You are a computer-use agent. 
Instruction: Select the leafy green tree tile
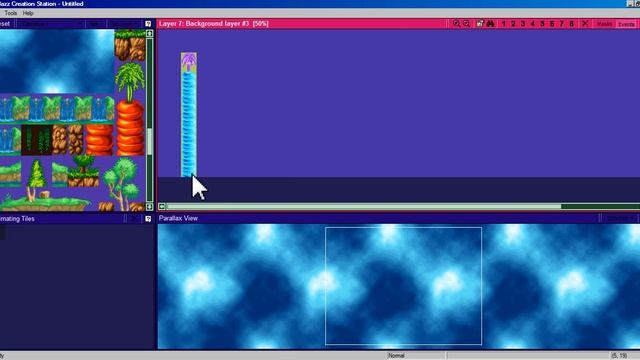coord(122,184)
